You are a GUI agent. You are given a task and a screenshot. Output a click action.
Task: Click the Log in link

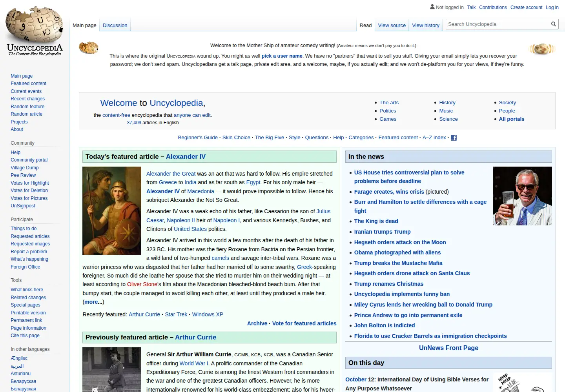pyautogui.click(x=552, y=7)
